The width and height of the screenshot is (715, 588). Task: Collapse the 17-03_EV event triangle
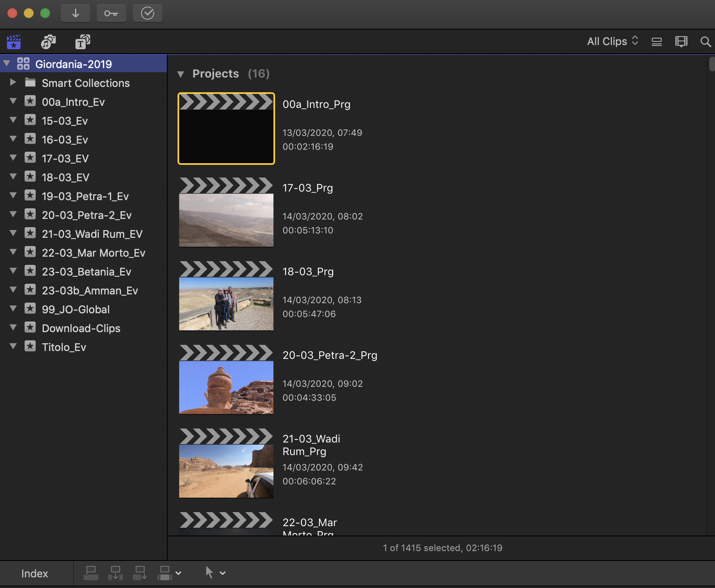[x=13, y=157]
